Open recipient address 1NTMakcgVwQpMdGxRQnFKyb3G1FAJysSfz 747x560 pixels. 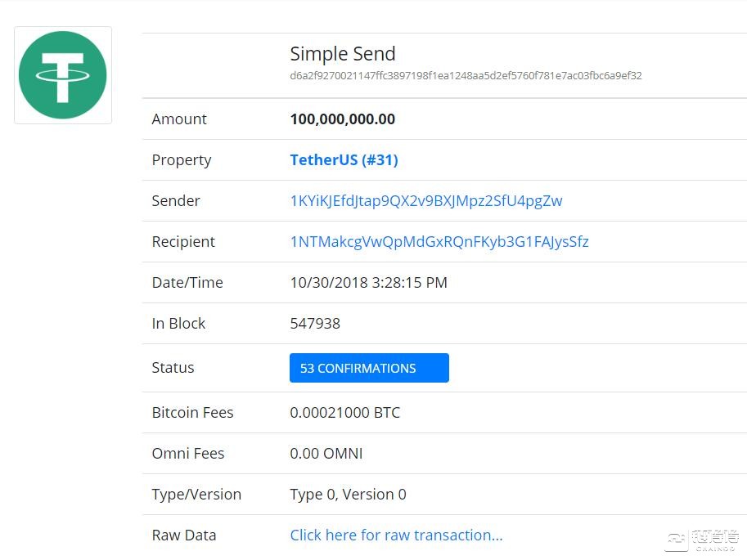439,242
